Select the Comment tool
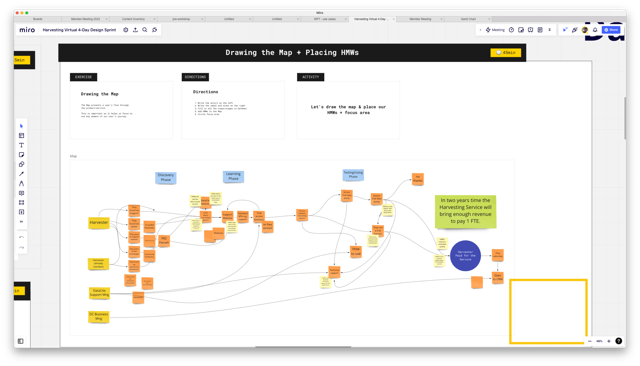The height and width of the screenshot is (366, 640). coord(21,193)
